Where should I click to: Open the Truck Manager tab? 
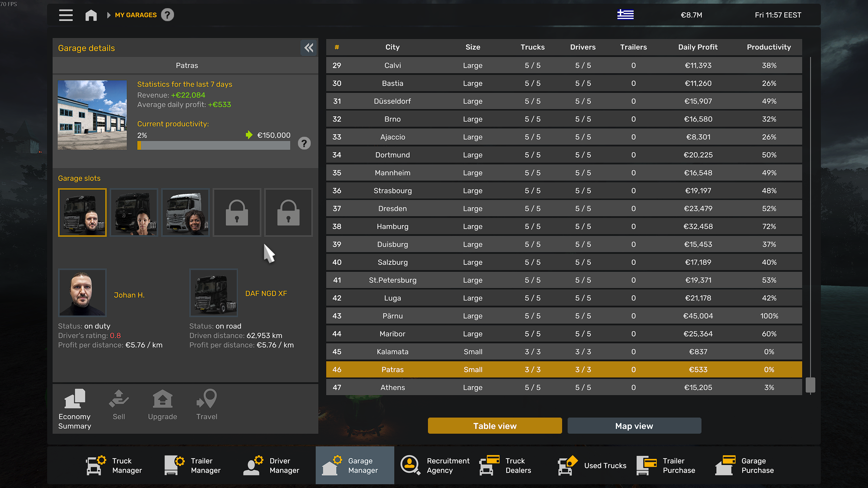[x=114, y=465]
